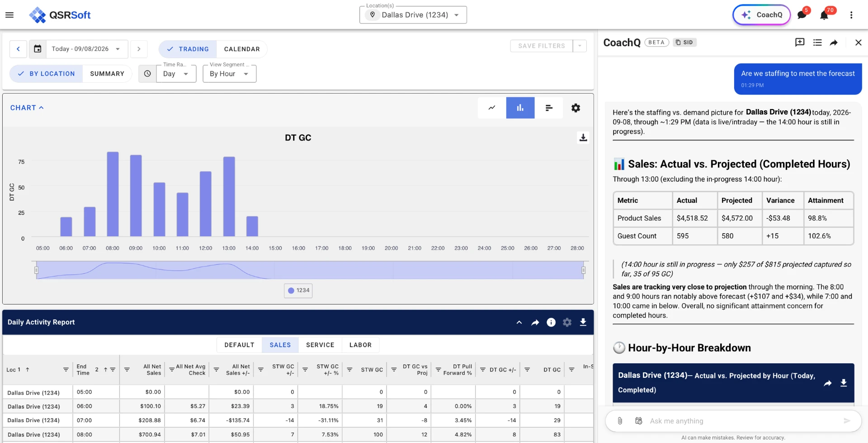Select the TRADING toggle
The width and height of the screenshot is (868, 443).
[x=188, y=49]
